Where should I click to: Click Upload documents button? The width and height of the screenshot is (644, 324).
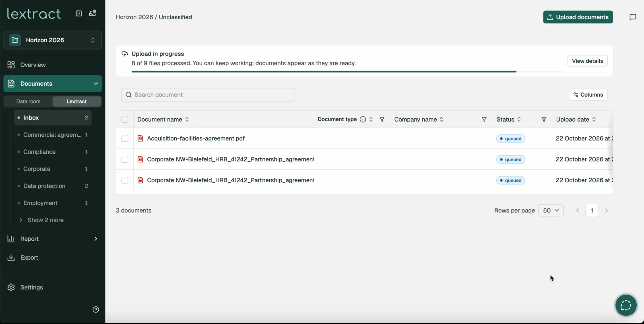(578, 17)
